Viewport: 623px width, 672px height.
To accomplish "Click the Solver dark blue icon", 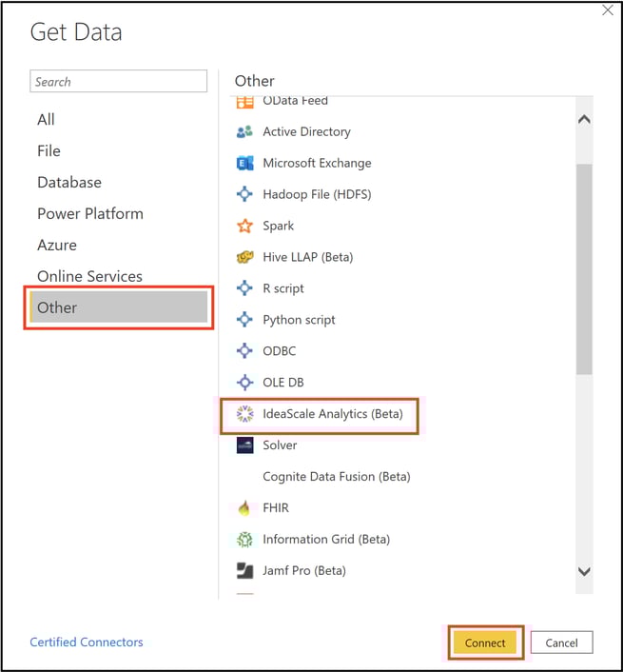I will tap(244, 445).
